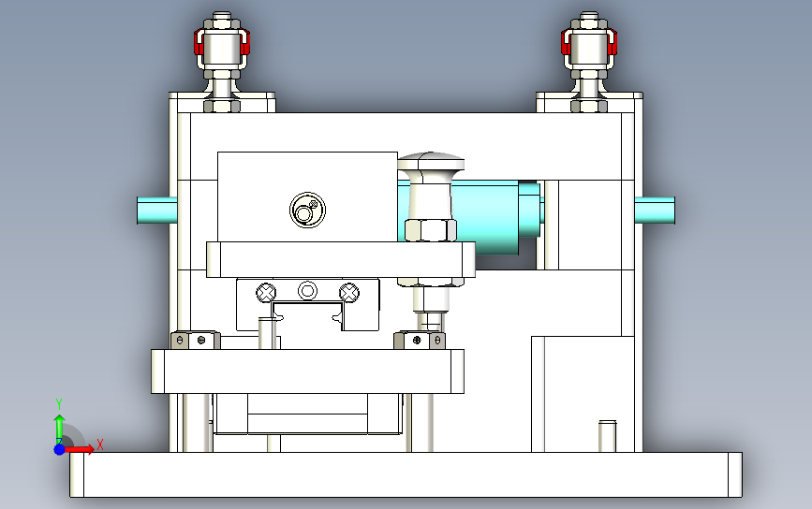Select the wide bottom base plate

(x=406, y=475)
